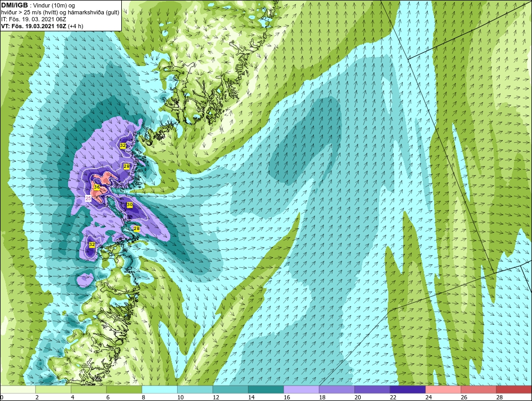Click the 0–2 m/s legend color swatch
Viewport: 532px width, 401px height.
pyautogui.click(x=18, y=389)
